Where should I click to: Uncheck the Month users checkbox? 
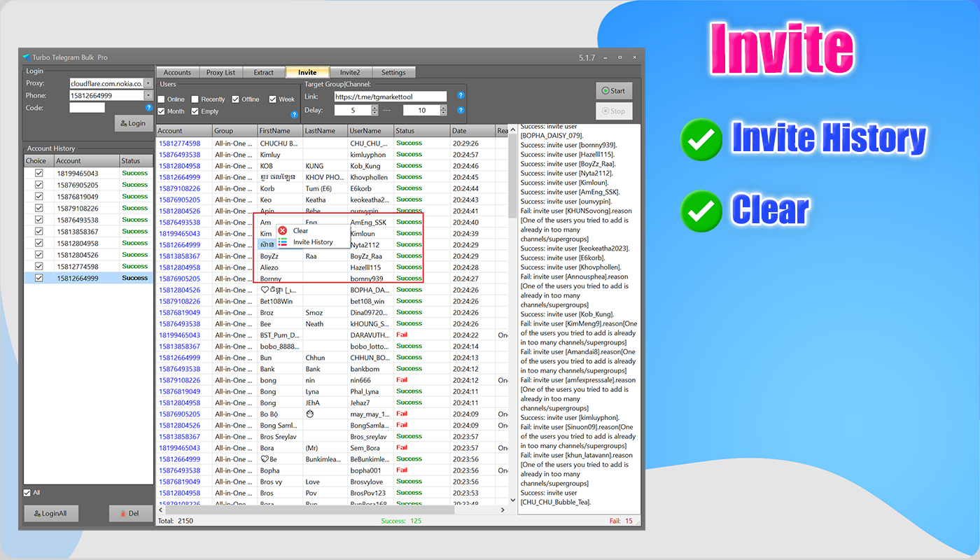(x=161, y=111)
